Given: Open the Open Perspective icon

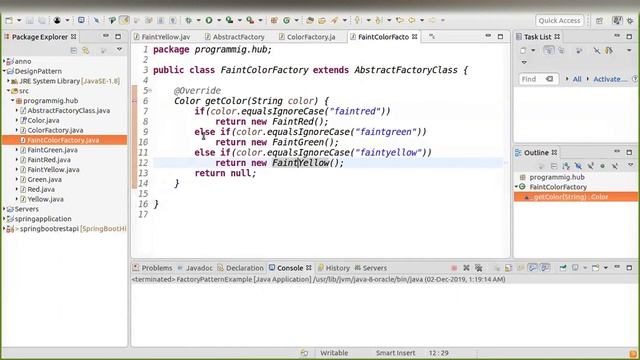Looking at the screenshot, I should (599, 20).
